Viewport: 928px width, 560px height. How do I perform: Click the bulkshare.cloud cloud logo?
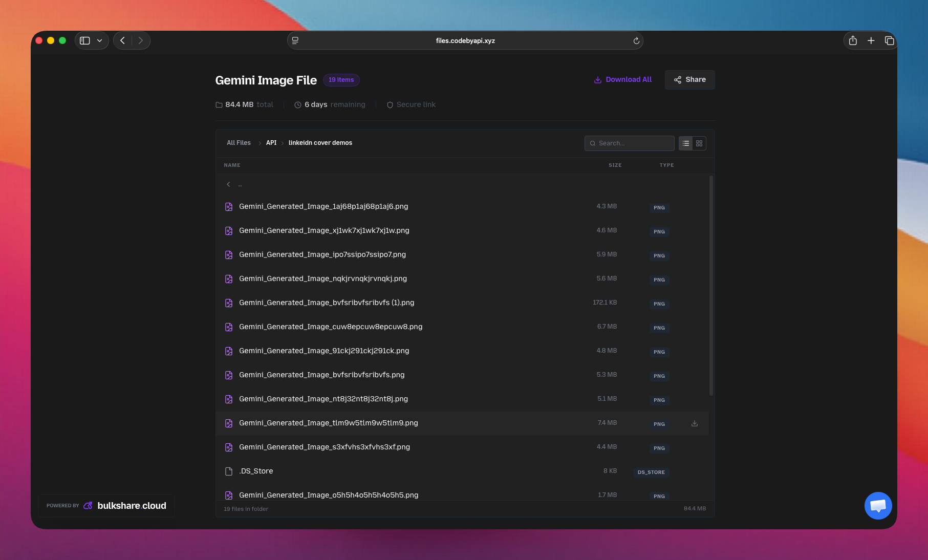88,505
